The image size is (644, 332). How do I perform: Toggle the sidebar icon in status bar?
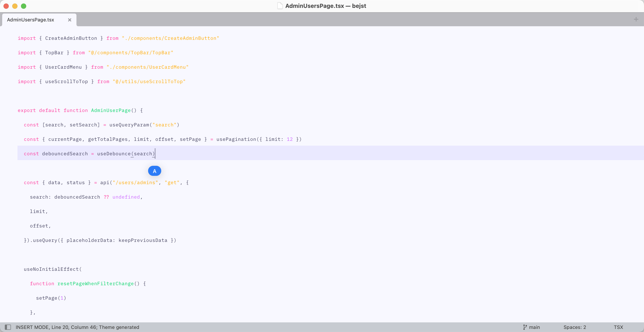pyautogui.click(x=8, y=327)
